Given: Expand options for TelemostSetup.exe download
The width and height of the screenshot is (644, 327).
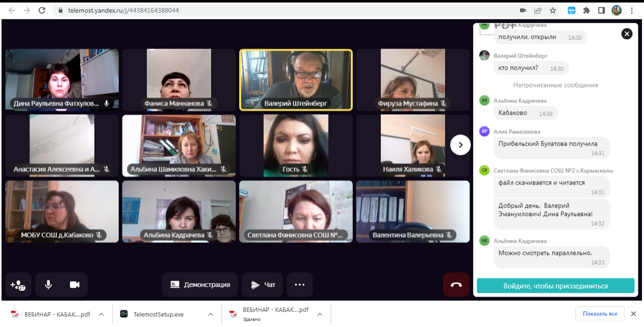Looking at the screenshot, I should 210,314.
